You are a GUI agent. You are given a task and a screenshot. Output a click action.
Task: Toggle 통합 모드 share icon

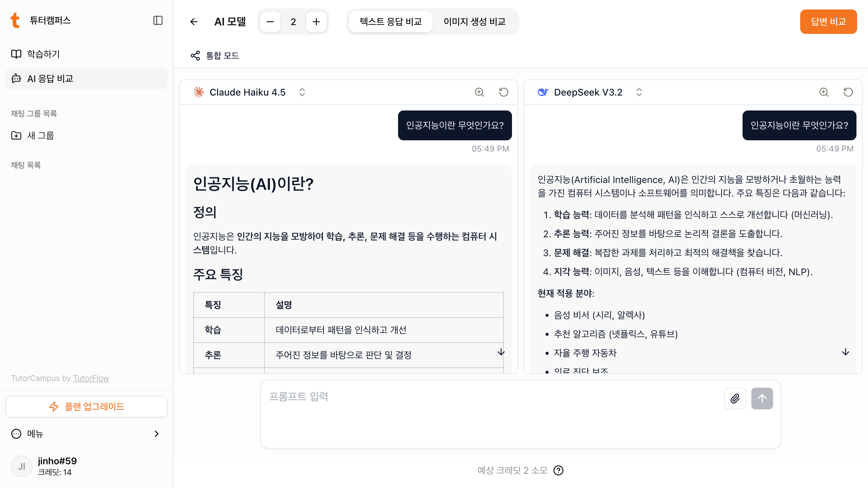[195, 56]
